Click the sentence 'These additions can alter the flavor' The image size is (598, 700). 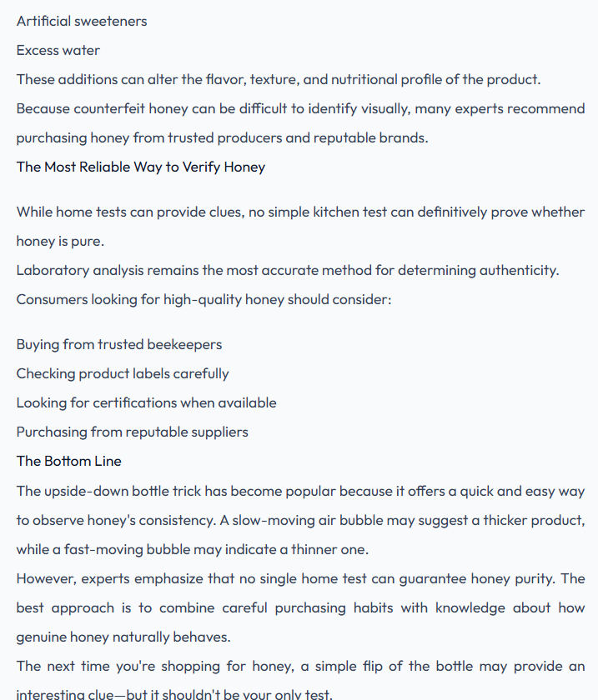coord(279,79)
